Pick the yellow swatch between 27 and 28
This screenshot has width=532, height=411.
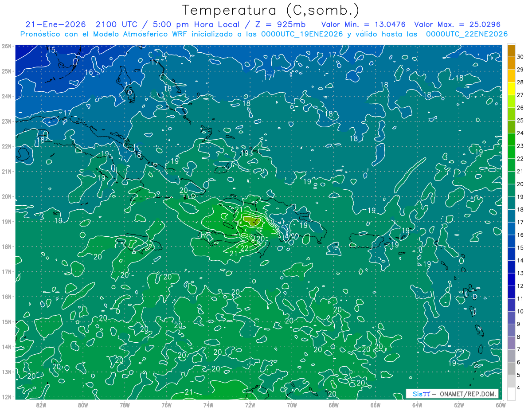pos(511,88)
